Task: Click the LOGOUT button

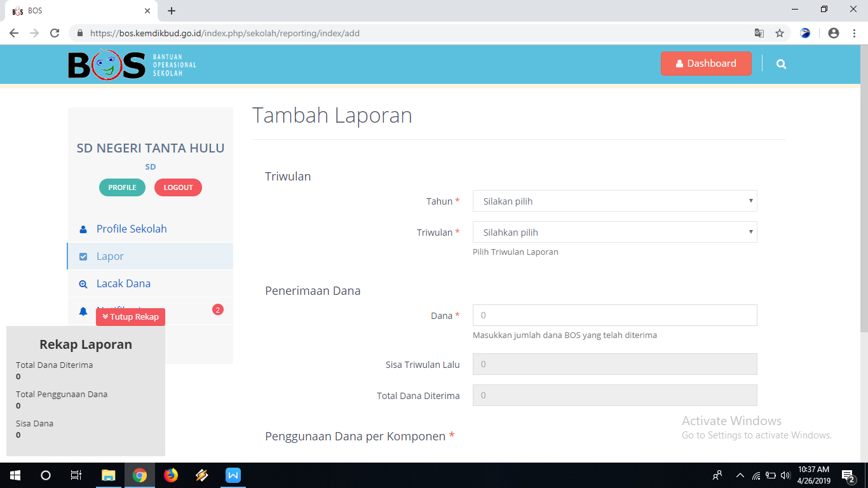Action: (178, 187)
